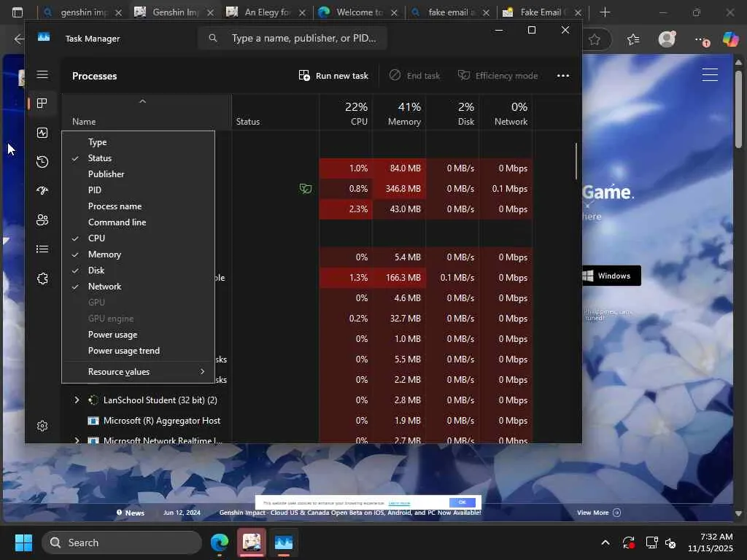Viewport: 747px width, 560px height.
Task: Open Edge tab actions menu icon
Action: [x=18, y=12]
